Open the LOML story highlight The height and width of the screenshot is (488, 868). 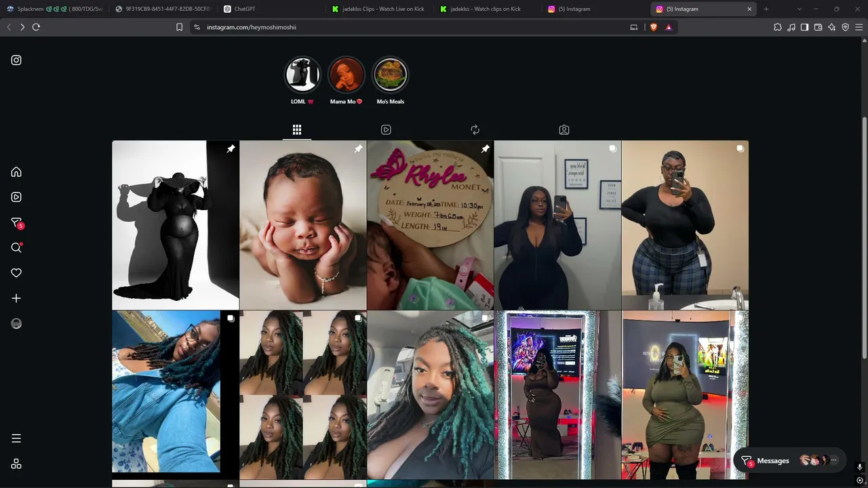click(302, 75)
